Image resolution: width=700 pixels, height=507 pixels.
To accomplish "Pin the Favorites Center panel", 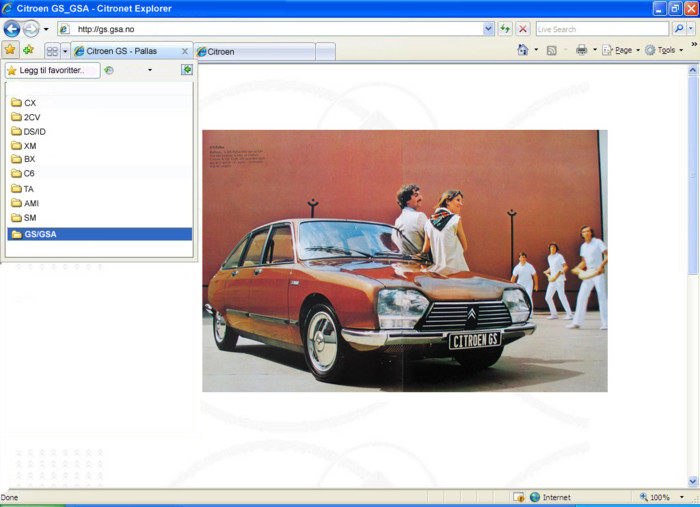I will (187, 70).
